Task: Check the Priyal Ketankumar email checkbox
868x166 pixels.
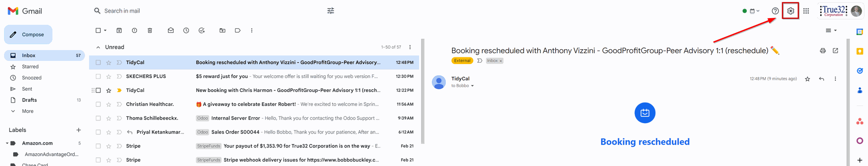Action: coord(98,132)
